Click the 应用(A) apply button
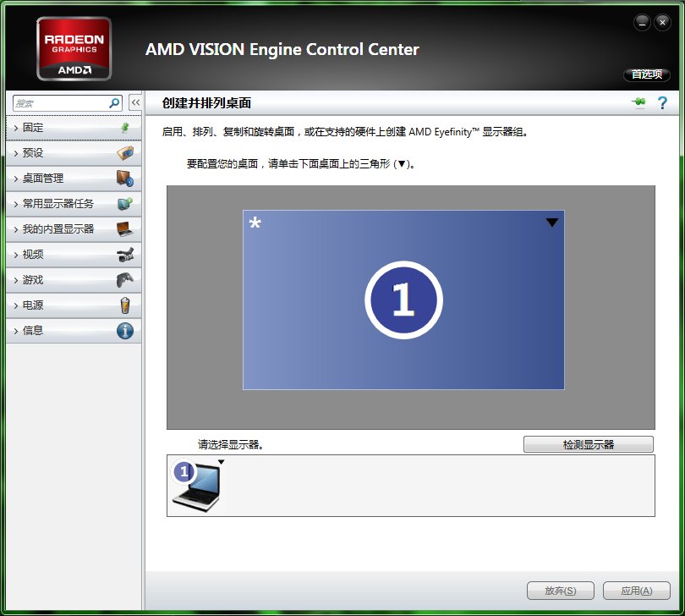This screenshot has height=616, width=685. click(x=636, y=591)
